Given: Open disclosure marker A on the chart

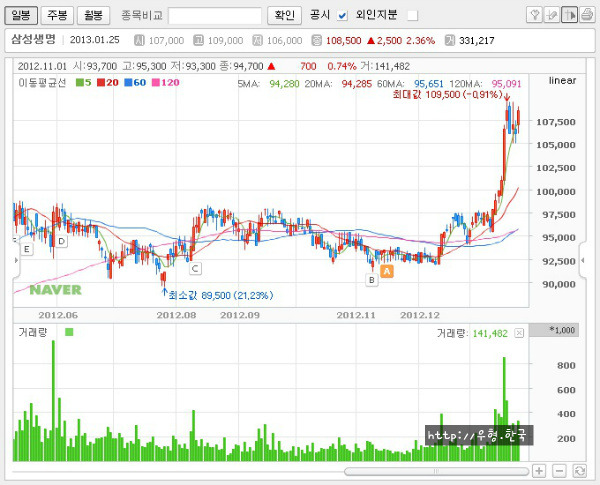Looking at the screenshot, I should tap(387, 271).
